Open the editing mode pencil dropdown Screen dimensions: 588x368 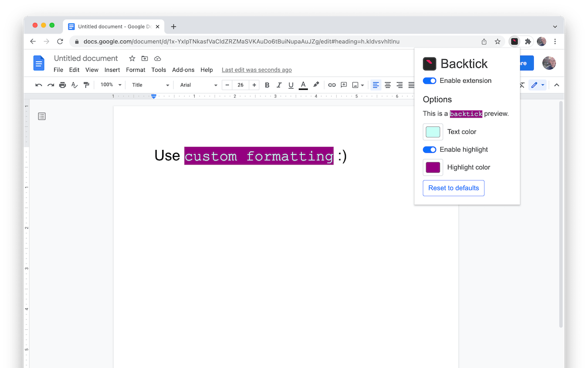pyautogui.click(x=537, y=85)
